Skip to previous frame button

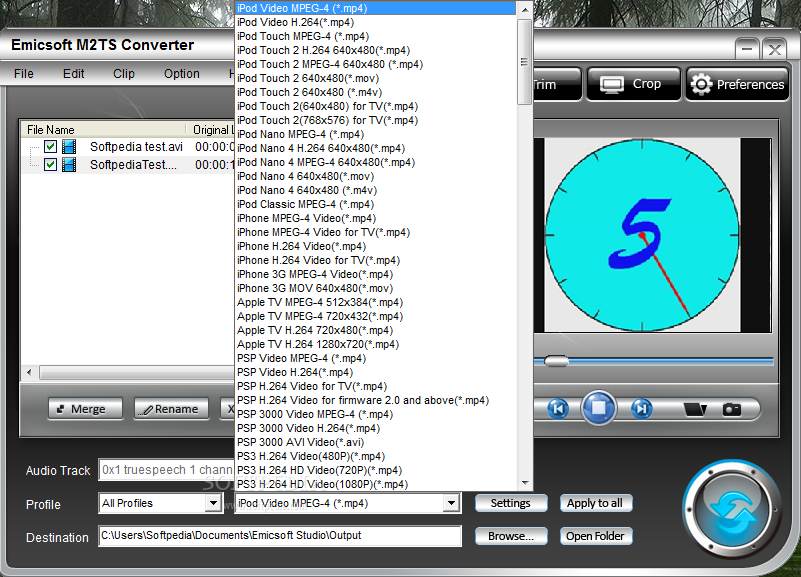point(558,409)
